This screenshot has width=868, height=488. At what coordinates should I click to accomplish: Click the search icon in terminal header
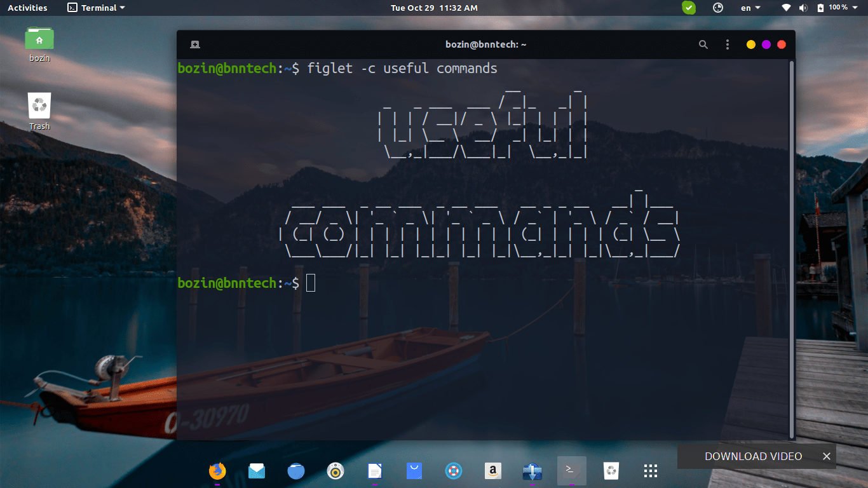pos(703,44)
